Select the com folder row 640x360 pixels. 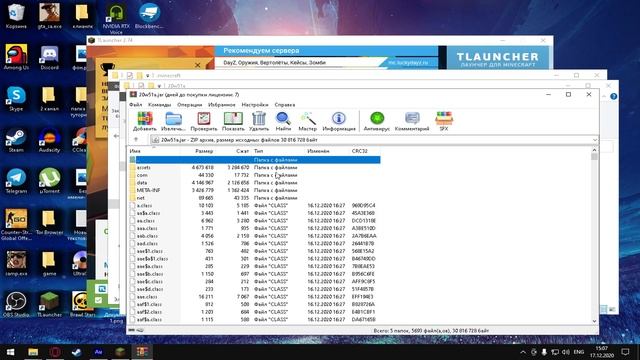click(x=255, y=175)
